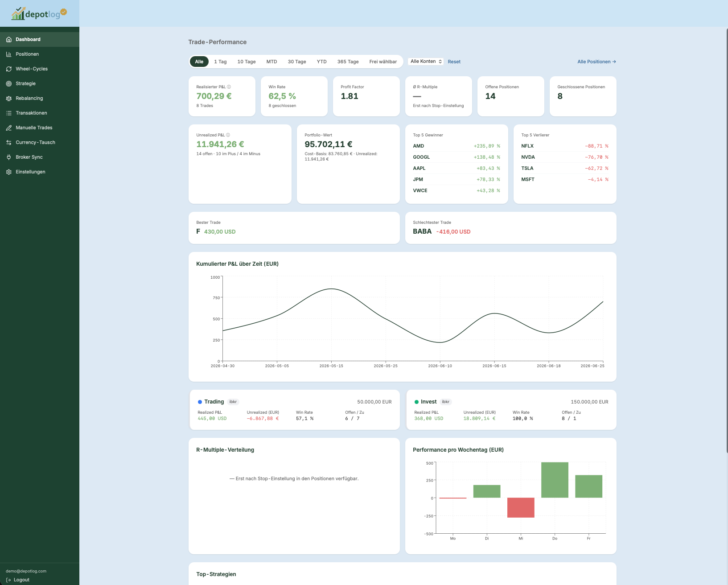Screen dimensions: 728x585
Task: Click the Wheel-Cycles refresh icon
Action: [9, 69]
